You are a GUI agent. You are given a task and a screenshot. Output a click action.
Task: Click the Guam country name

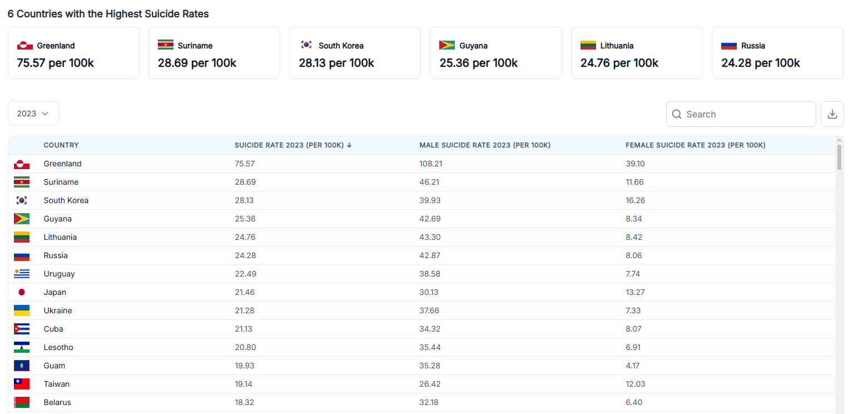(54, 366)
